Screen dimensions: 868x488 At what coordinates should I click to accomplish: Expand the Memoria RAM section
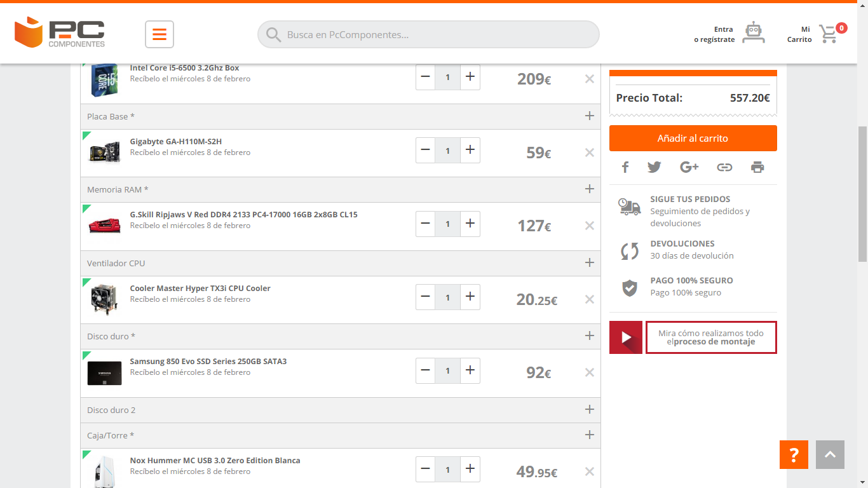pyautogui.click(x=590, y=189)
